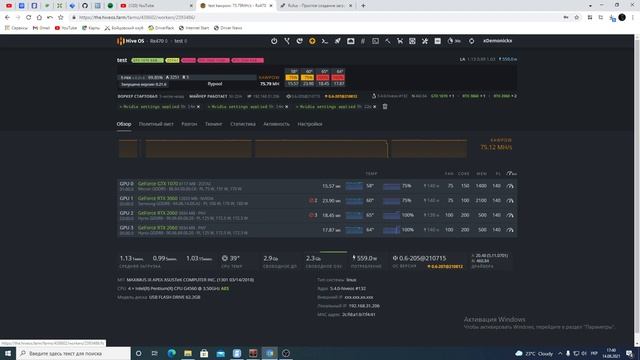Open the Chrome profile avatar
Image resolution: width=640 pixels, height=360 pixels.
pos(622,18)
